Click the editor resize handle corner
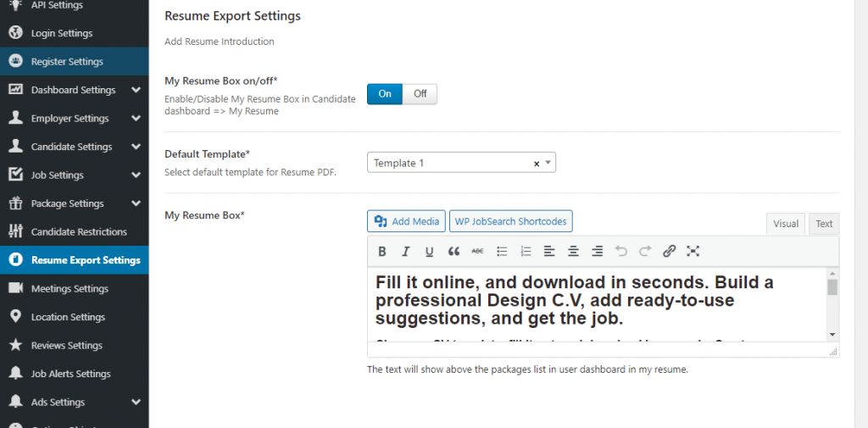The width and height of the screenshot is (868, 428). (834, 352)
